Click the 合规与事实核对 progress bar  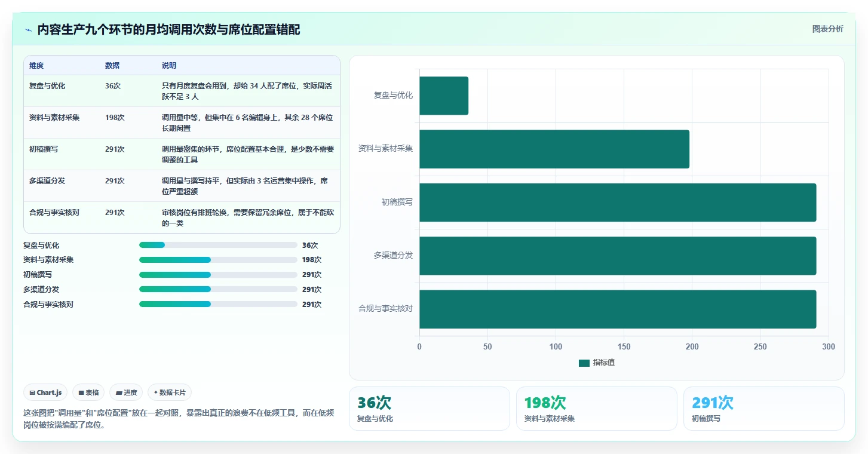[218, 304]
